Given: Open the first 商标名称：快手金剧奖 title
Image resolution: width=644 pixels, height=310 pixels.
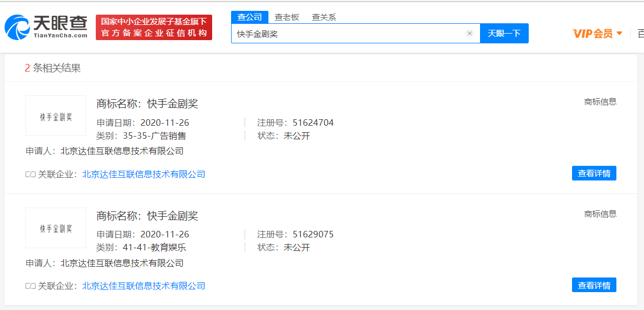Looking at the screenshot, I should [147, 104].
